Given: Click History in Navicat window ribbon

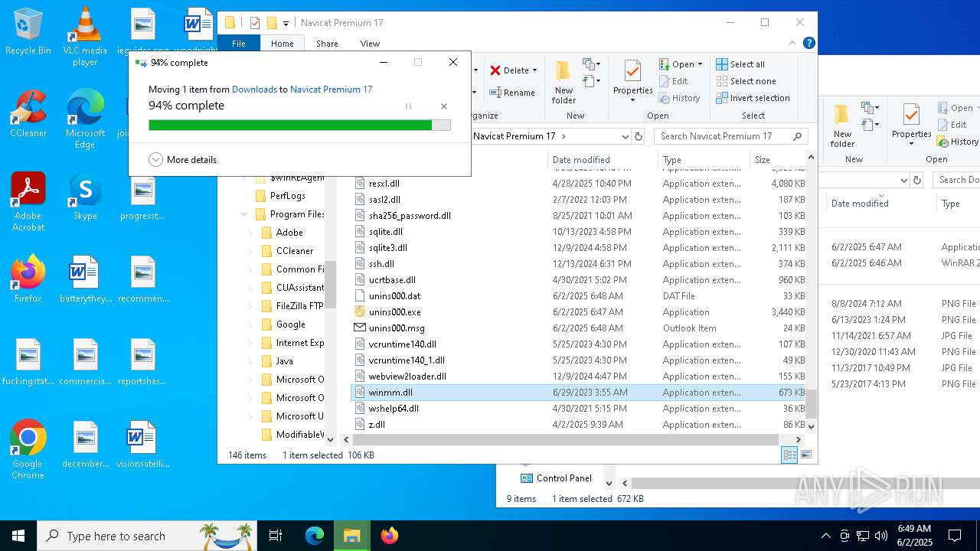Looking at the screenshot, I should coord(679,98).
